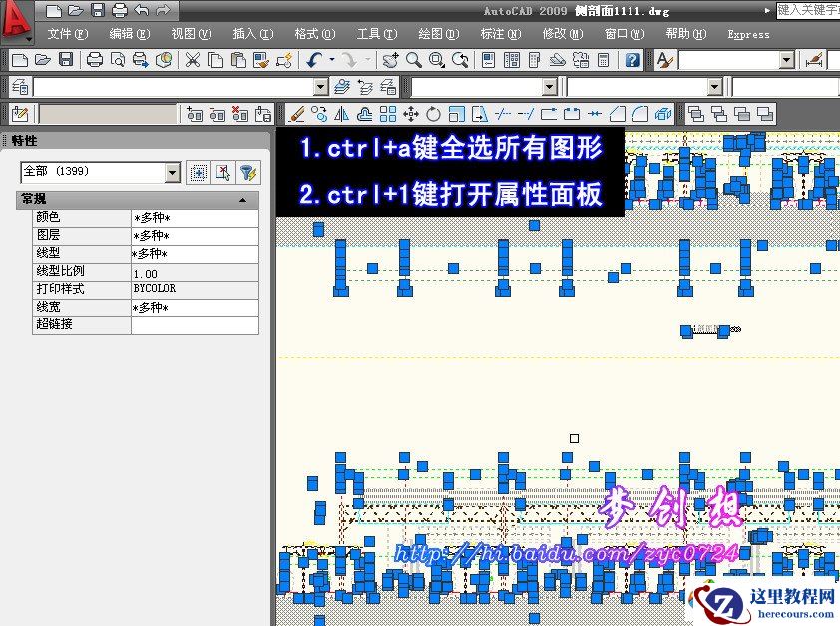
Task: Collapse the 常规 category in Properties palette
Action: pyautogui.click(x=242, y=199)
